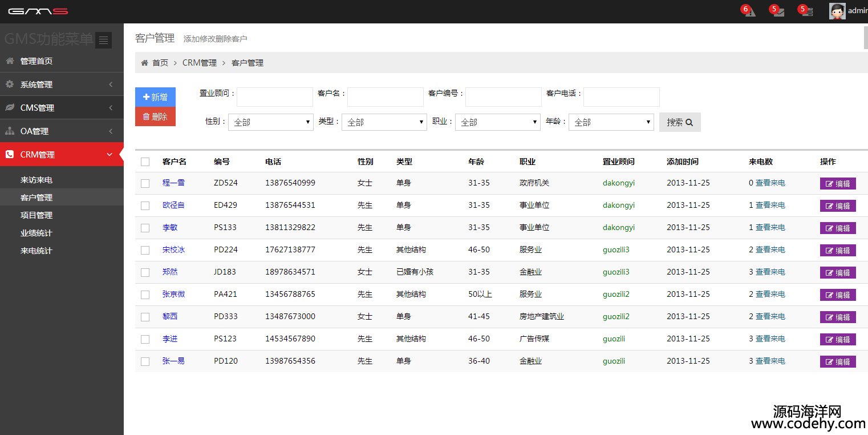
Task: Select the checkbox for customer 黎西
Action: (x=145, y=317)
